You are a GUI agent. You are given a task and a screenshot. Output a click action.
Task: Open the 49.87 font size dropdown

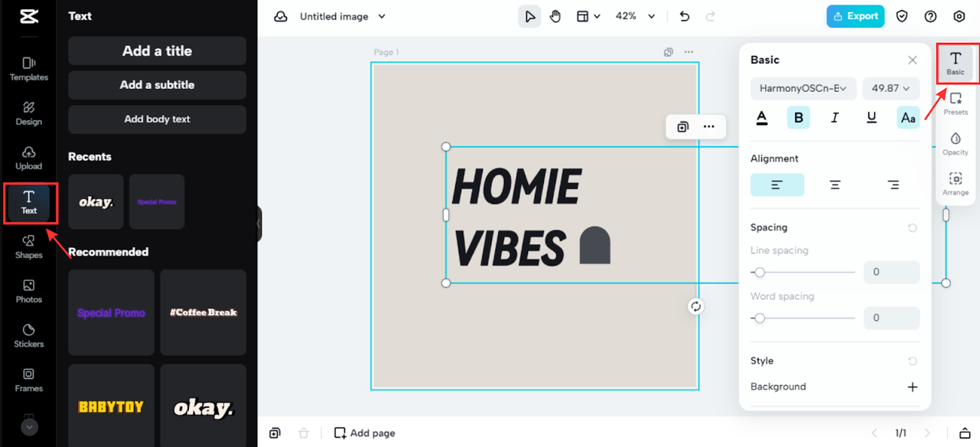890,89
